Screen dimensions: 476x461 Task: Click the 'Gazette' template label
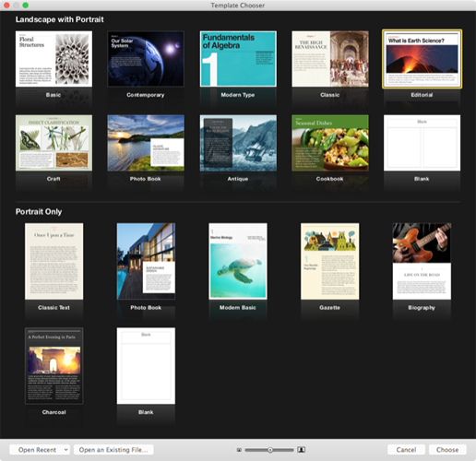click(x=329, y=308)
